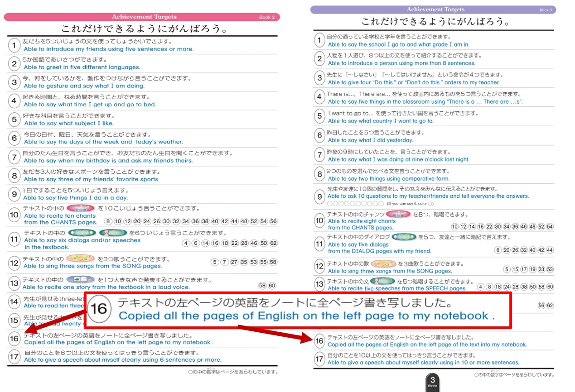Click page number 44 in Book 3 dialogs row

click(550, 250)
